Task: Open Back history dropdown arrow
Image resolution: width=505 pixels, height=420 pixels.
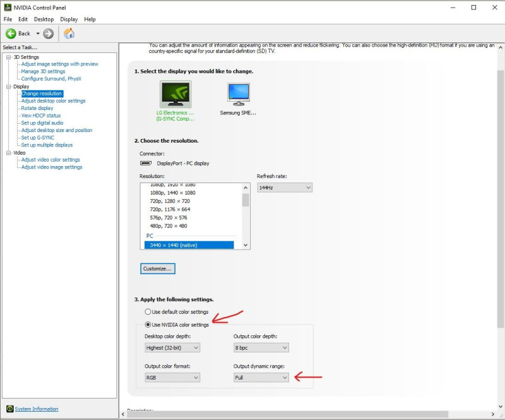Action: click(38, 33)
